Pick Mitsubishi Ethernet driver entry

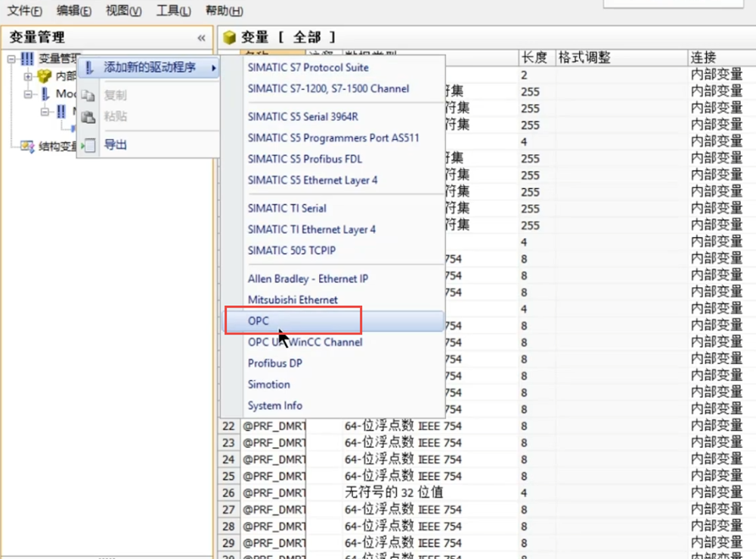coord(293,300)
